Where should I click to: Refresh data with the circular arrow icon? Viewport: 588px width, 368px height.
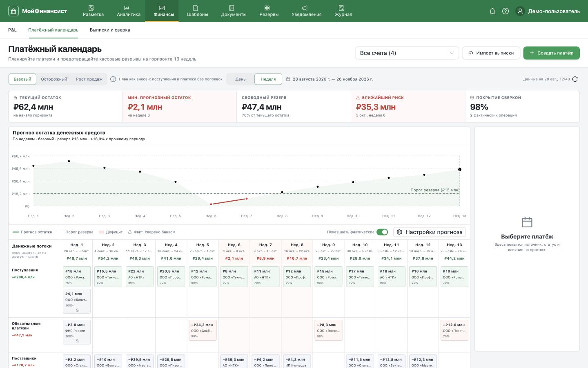click(575, 79)
